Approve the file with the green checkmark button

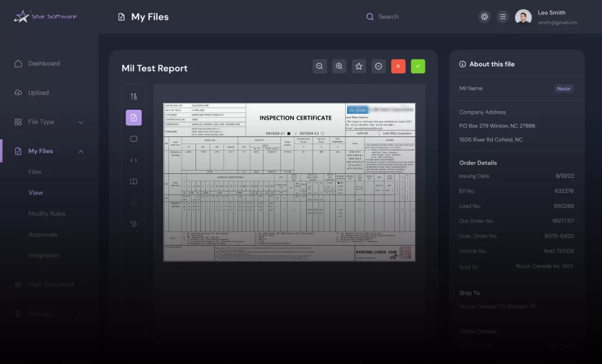coord(418,66)
